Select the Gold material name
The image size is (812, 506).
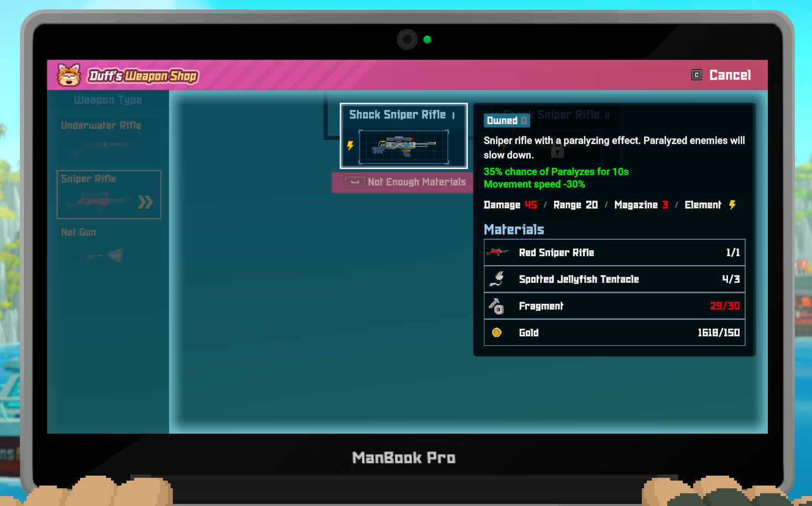[x=529, y=333]
